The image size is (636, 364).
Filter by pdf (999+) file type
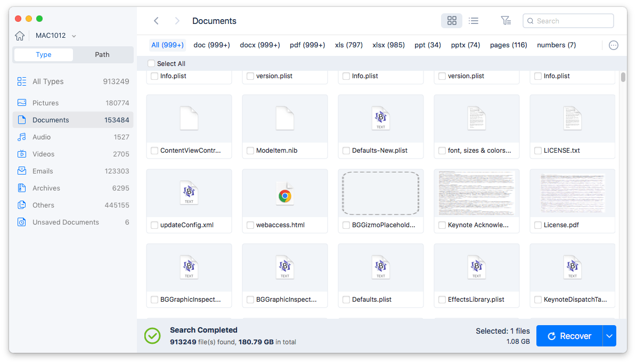(x=307, y=45)
